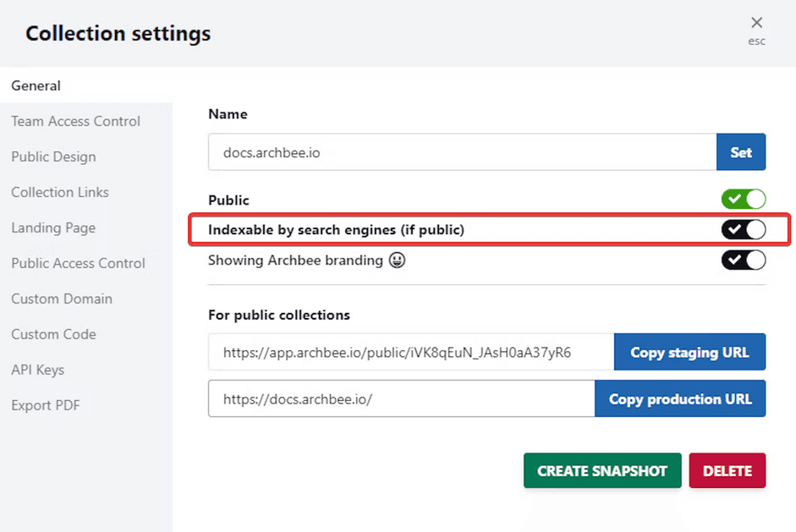Switch to Landing Page settings
Screen dimensions: 796x532
pos(53,228)
